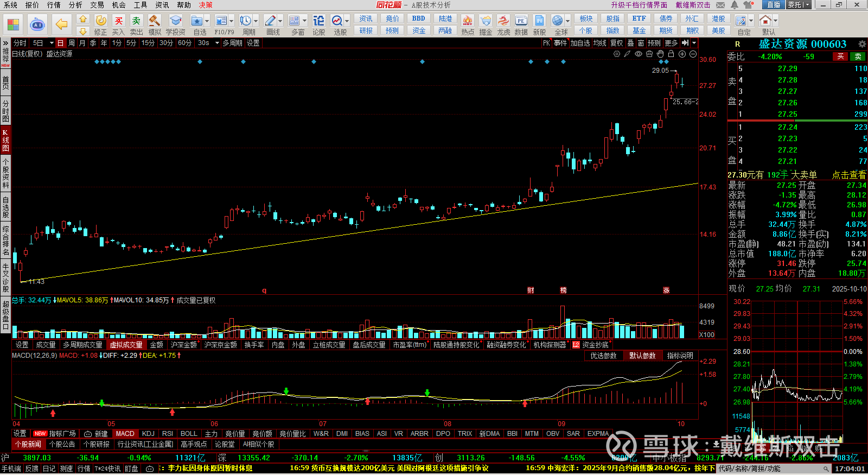This screenshot has height=475, width=868.
Task: Click the 优选参数 optimized parameters button
Action: (x=603, y=356)
